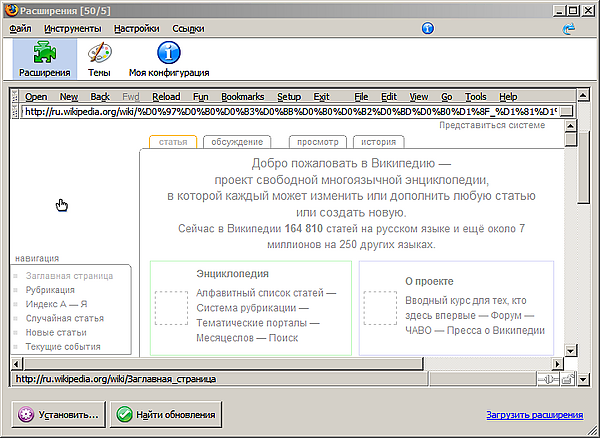Open Случайная статья link
This screenshot has width=600, height=438.
pos(65,318)
